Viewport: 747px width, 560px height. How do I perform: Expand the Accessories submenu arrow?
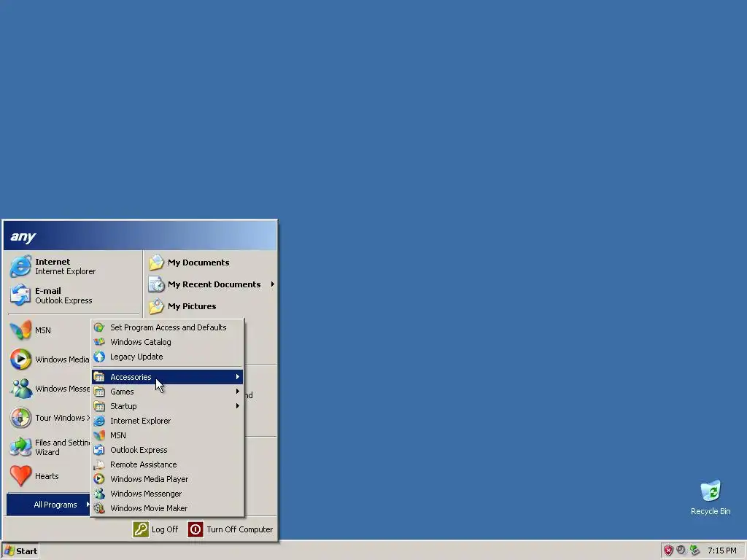coord(237,377)
